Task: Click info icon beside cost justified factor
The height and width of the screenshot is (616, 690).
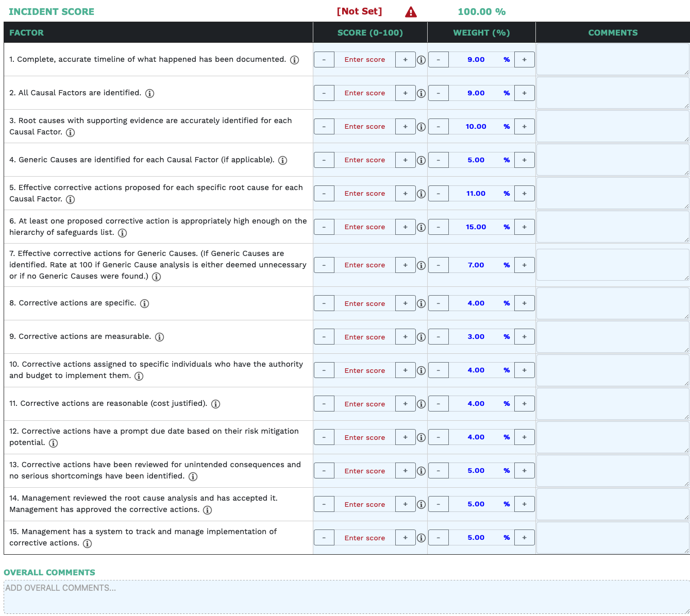Action: [216, 404]
